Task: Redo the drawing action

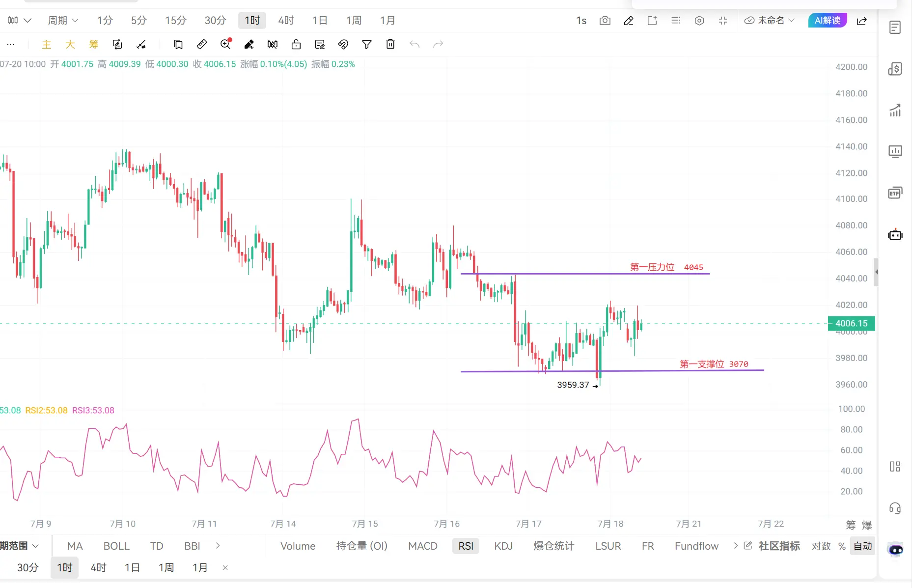Action: (438, 45)
